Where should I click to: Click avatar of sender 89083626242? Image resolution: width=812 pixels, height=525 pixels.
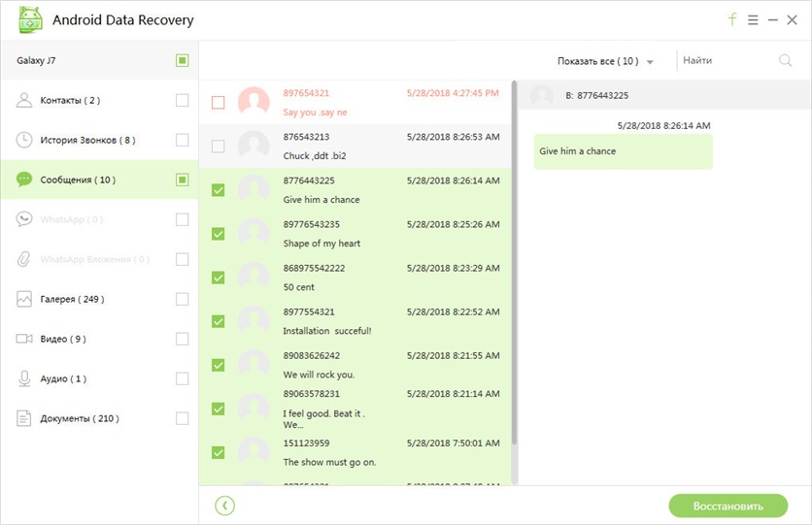(x=254, y=365)
